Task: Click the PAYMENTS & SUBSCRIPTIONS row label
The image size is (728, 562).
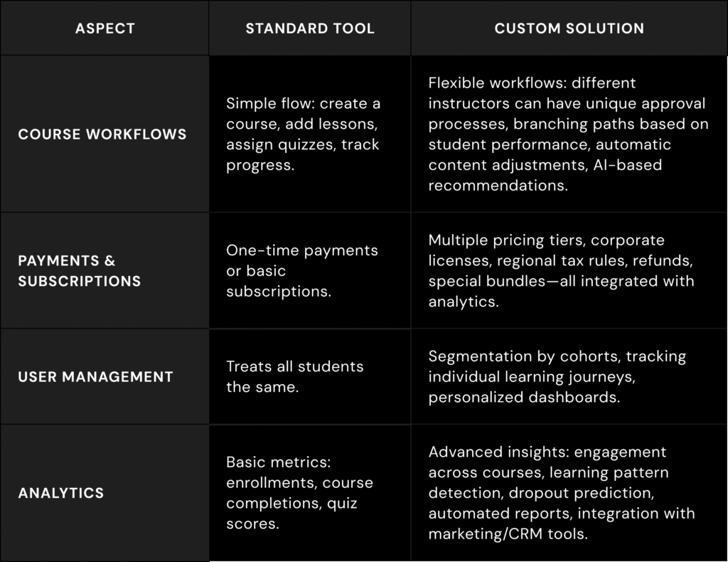Action: click(80, 271)
